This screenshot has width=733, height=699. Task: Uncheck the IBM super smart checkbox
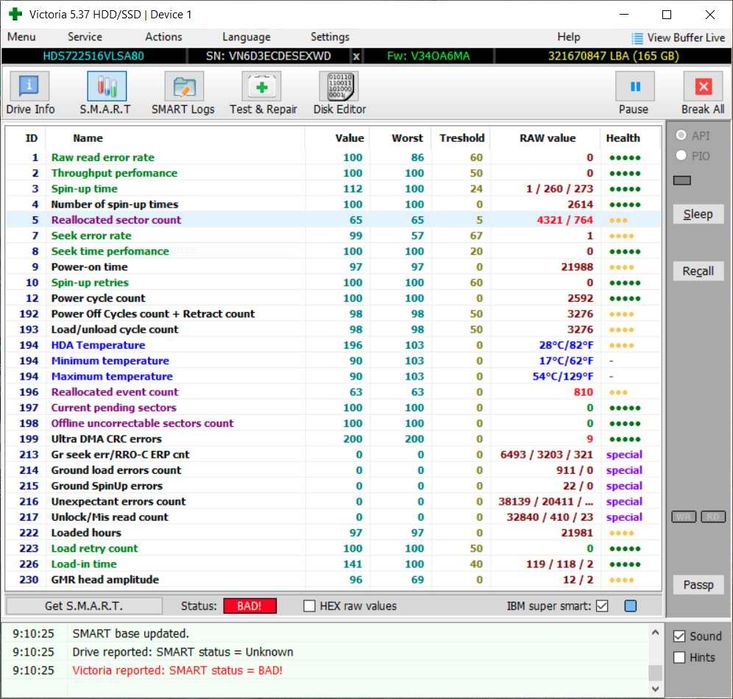[x=602, y=606]
